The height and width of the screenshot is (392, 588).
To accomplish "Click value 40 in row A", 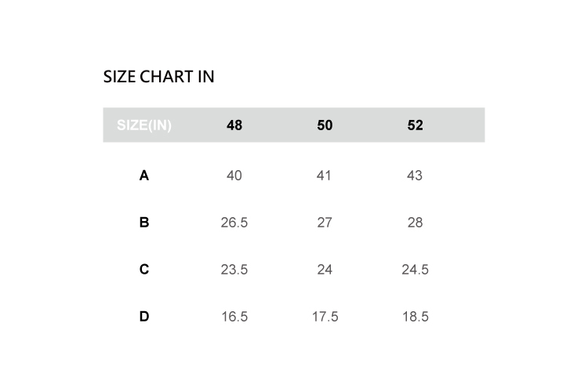I will [x=234, y=176].
